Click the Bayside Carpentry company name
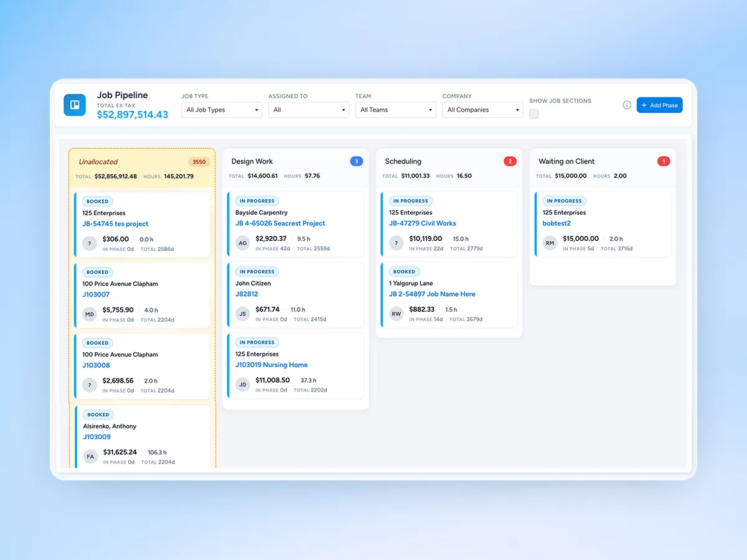 click(261, 213)
